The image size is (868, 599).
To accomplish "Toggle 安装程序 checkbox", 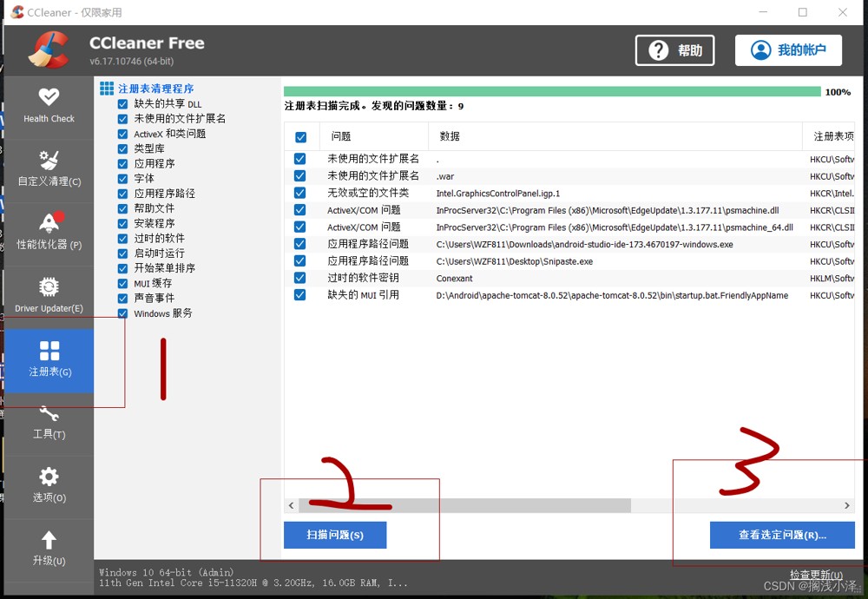I will point(123,224).
